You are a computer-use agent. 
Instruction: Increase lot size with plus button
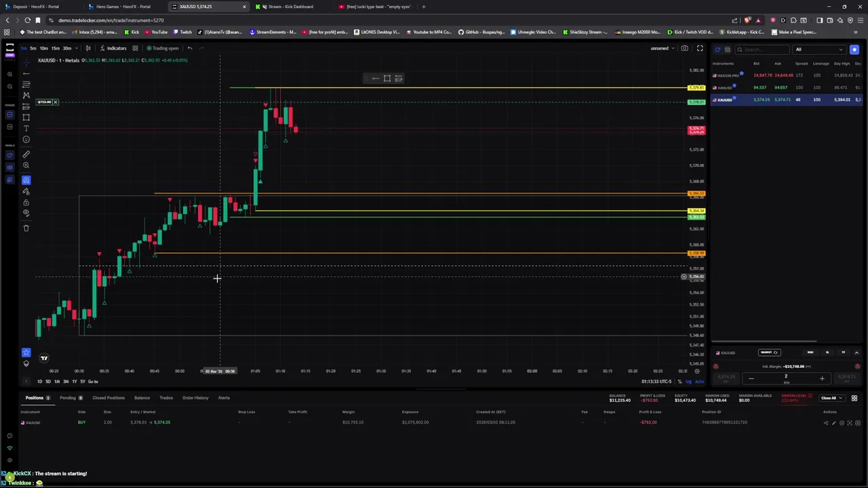(x=822, y=378)
